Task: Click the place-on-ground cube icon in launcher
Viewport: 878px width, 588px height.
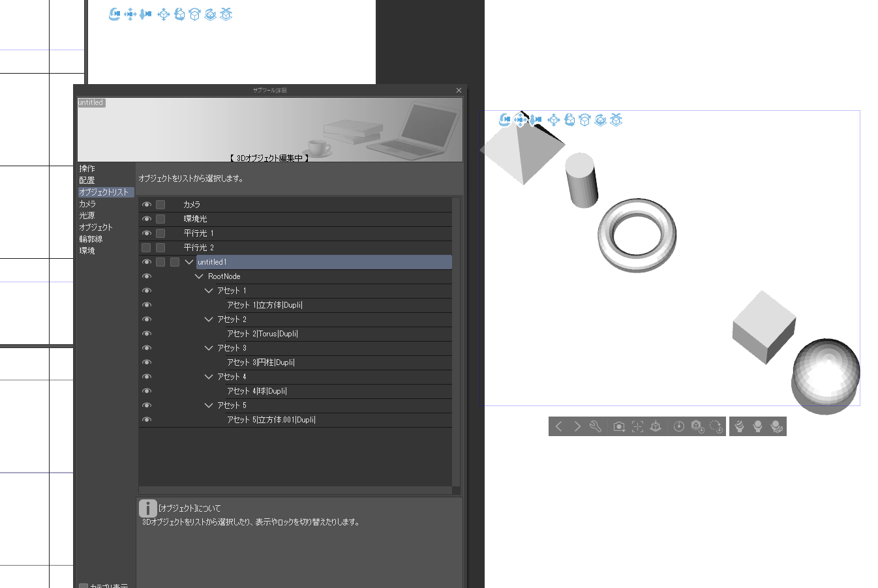Action: click(x=656, y=426)
